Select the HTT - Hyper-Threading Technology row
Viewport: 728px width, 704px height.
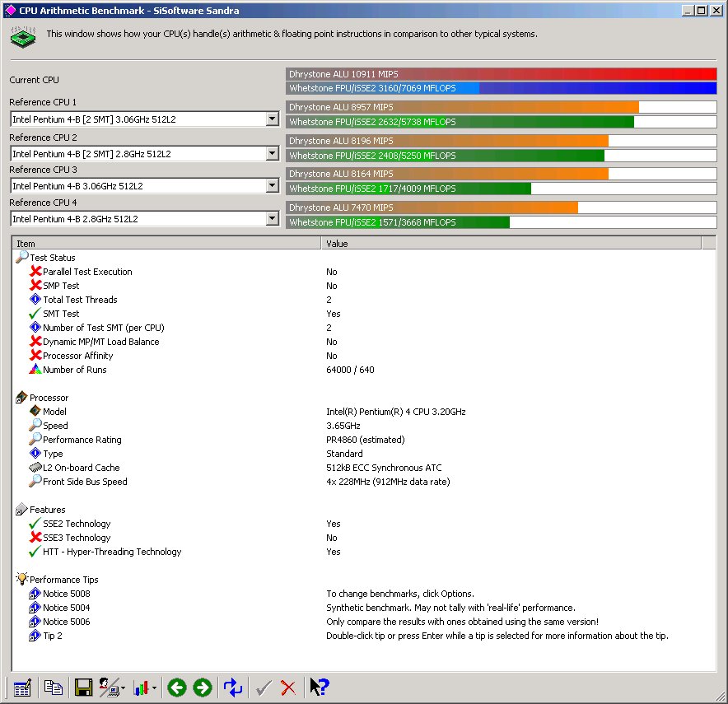(x=364, y=552)
